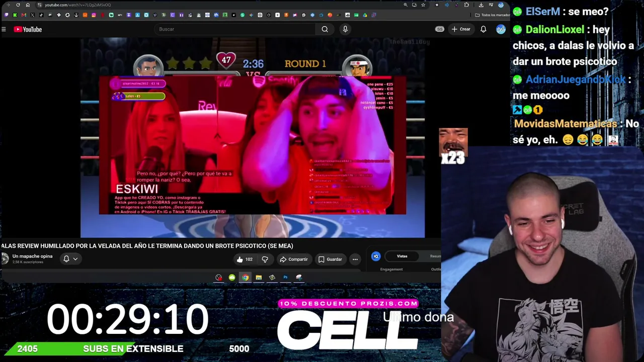Click chat username MovidasMatematicas
The height and width of the screenshot is (362, 644).
(x=566, y=124)
